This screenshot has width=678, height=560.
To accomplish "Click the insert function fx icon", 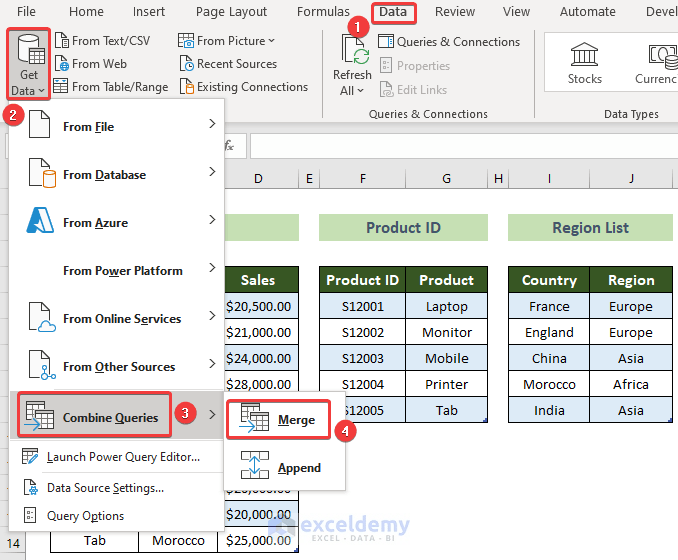I will coord(230,146).
